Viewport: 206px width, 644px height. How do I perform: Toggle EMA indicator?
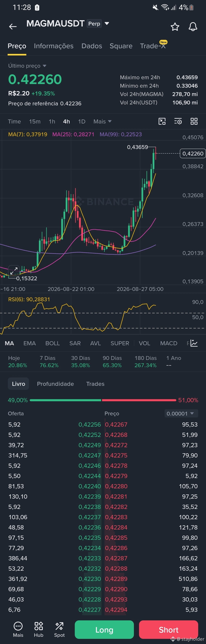point(30,343)
